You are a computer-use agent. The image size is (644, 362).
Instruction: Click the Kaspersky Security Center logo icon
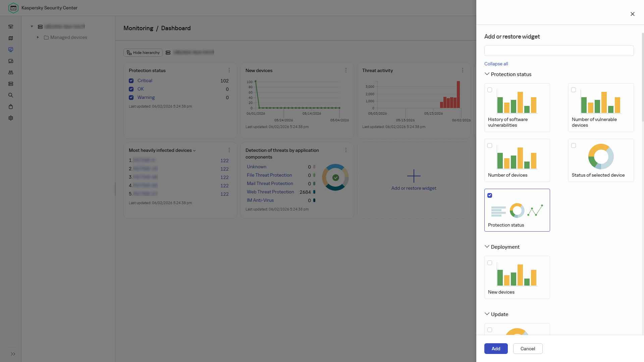(x=13, y=8)
